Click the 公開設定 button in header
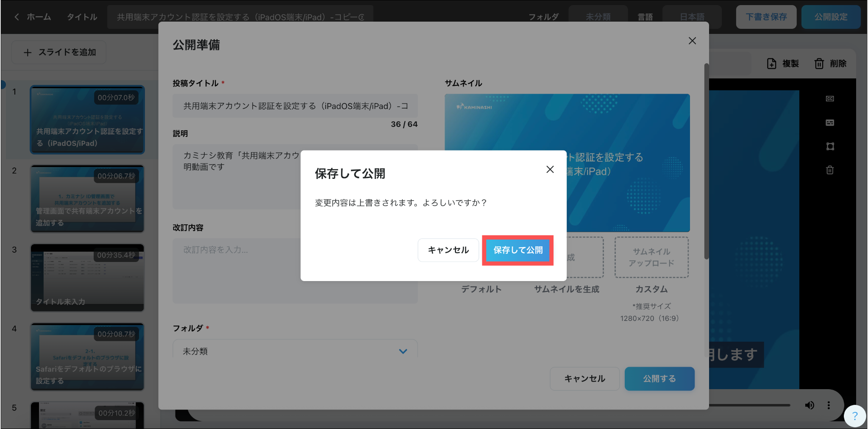868x429 pixels. [x=831, y=17]
